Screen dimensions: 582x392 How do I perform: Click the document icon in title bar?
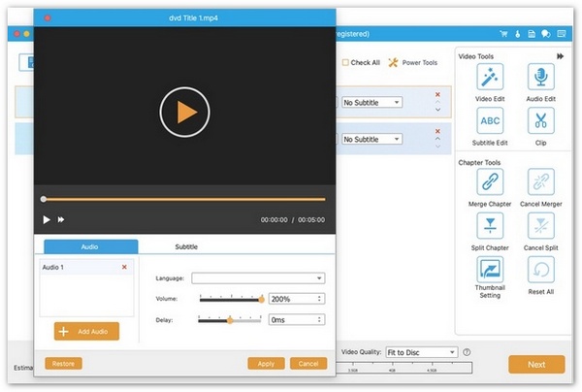click(532, 34)
